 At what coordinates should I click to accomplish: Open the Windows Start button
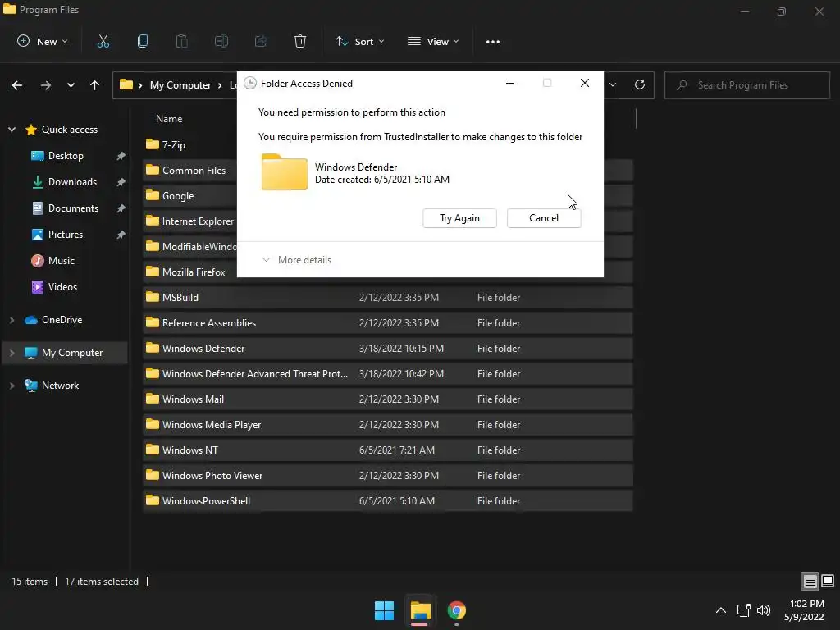(384, 610)
